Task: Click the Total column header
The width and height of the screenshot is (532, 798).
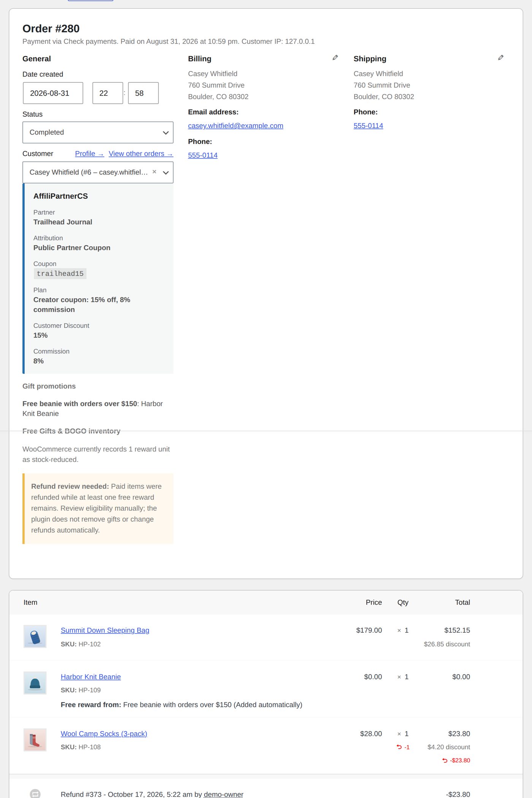Action: pos(462,602)
